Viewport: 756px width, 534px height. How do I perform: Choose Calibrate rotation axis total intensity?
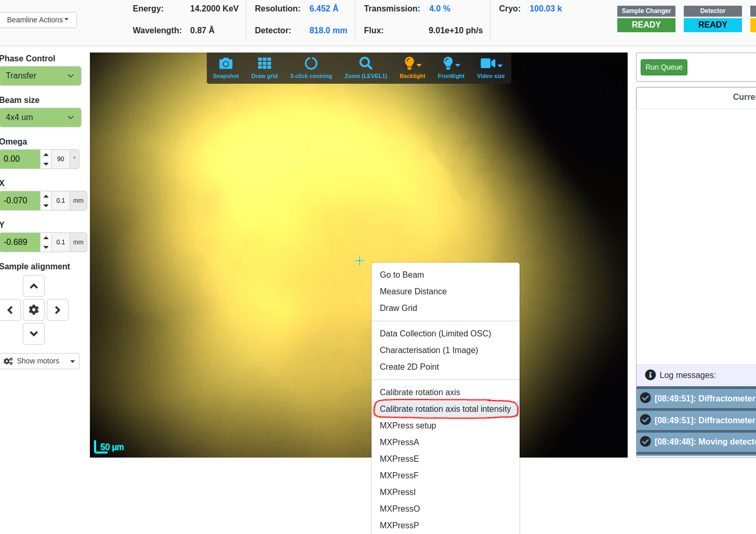pos(445,409)
